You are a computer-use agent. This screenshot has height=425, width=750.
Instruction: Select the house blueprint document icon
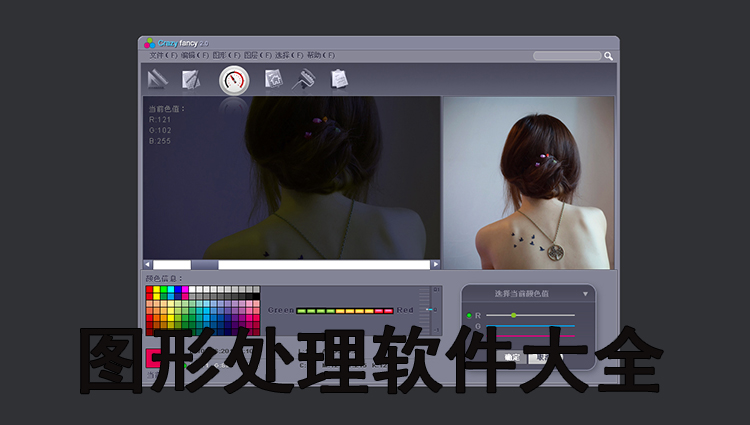274,78
